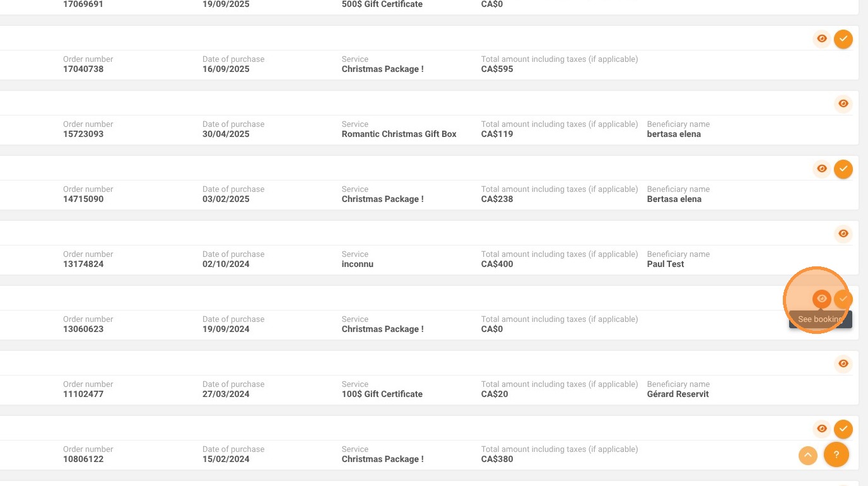Open the orange question mark help button
This screenshot has height=486, width=868.
point(836,454)
